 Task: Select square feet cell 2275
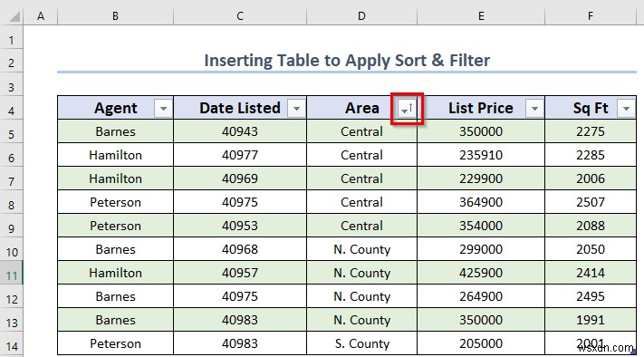591,131
